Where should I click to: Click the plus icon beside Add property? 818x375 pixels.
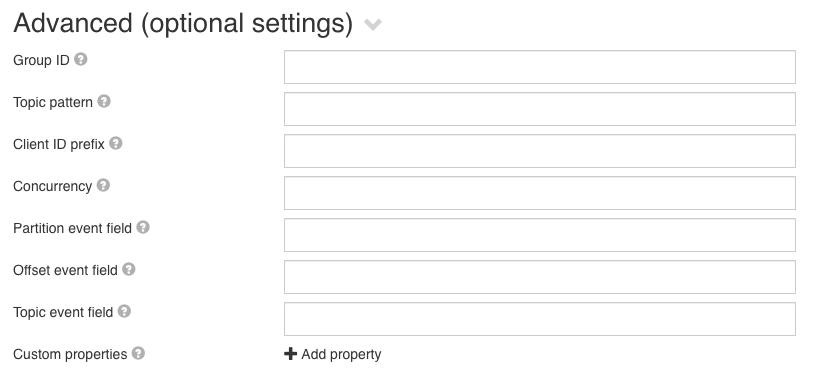pyautogui.click(x=291, y=354)
